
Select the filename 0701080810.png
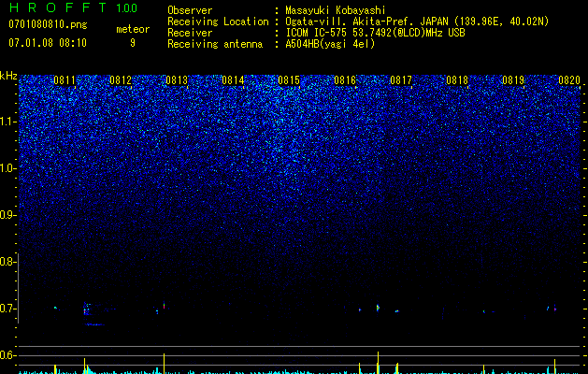[48, 24]
